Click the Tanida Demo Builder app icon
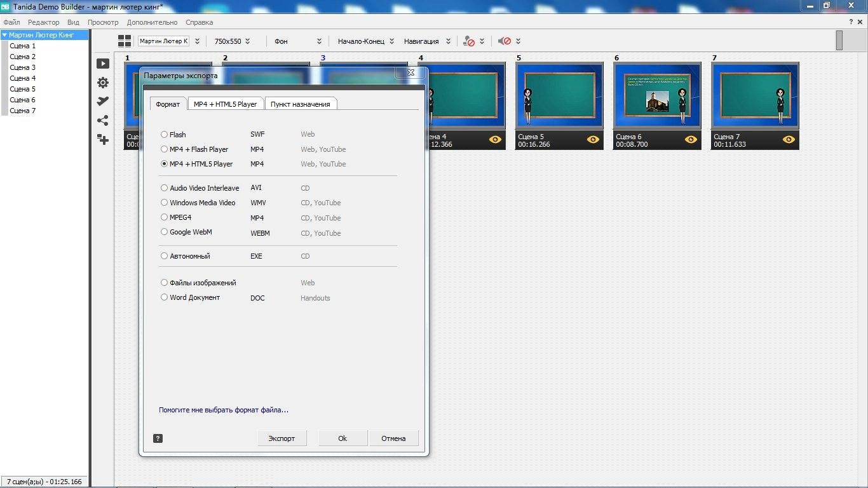868x488 pixels. pyautogui.click(x=5, y=6)
